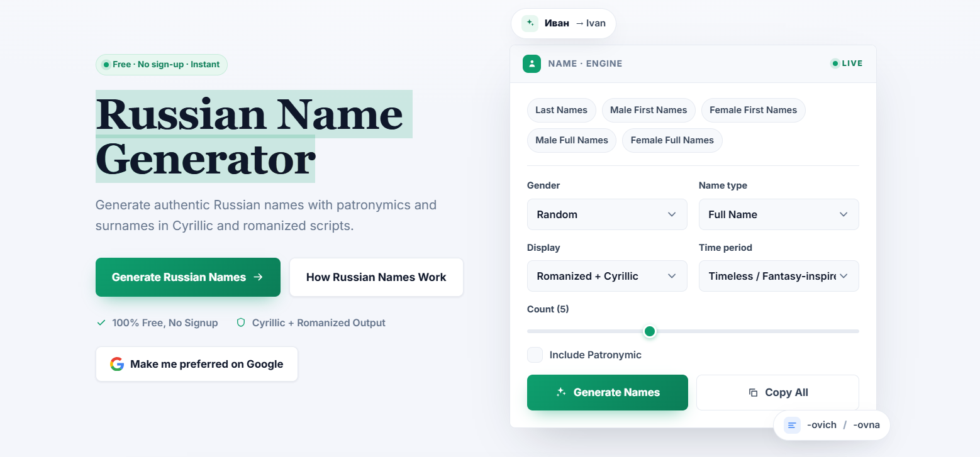
Task: Click the copy icon in Copy All
Action: pyautogui.click(x=753, y=392)
